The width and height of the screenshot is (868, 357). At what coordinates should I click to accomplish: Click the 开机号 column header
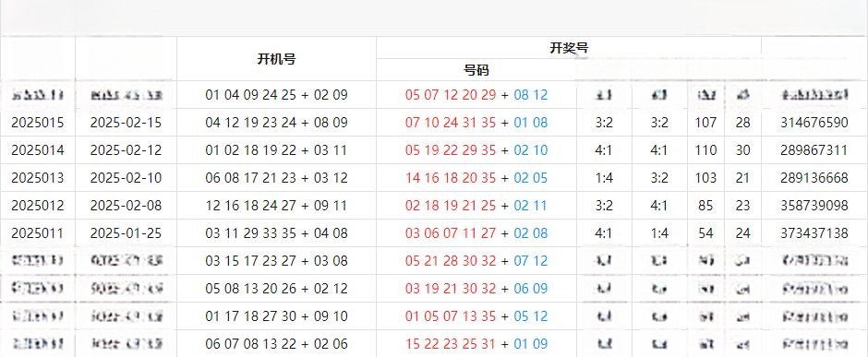point(276,59)
